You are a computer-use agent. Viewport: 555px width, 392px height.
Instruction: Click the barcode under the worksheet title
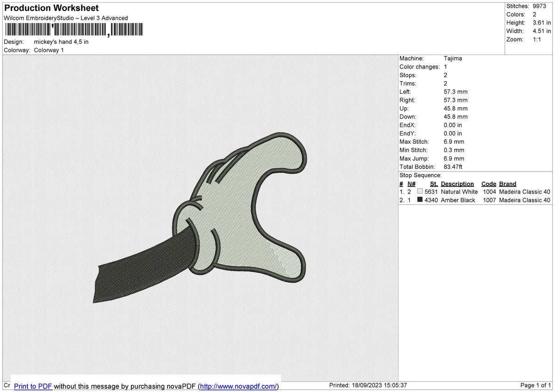(74, 30)
